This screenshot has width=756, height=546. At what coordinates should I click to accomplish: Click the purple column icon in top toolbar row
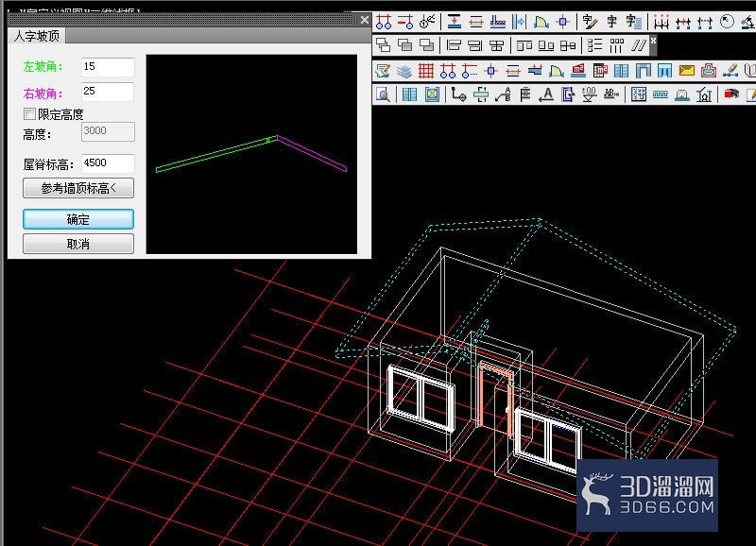coord(563,22)
